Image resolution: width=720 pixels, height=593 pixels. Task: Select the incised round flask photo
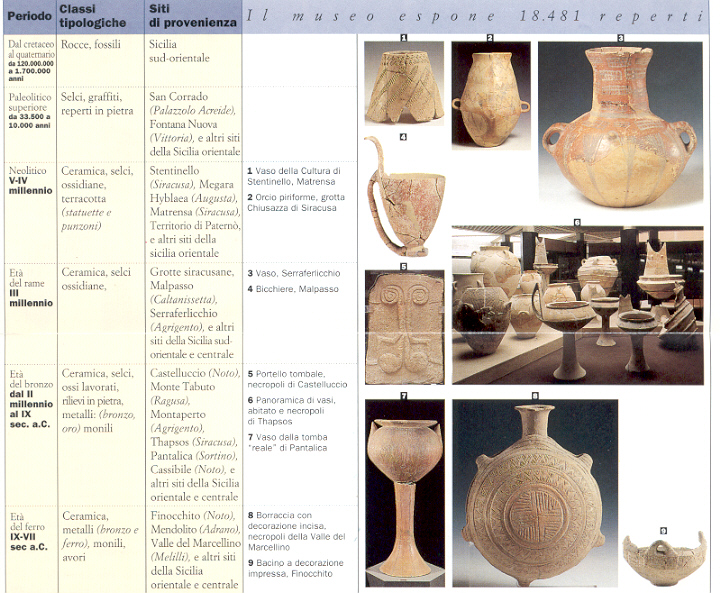pos(535,496)
